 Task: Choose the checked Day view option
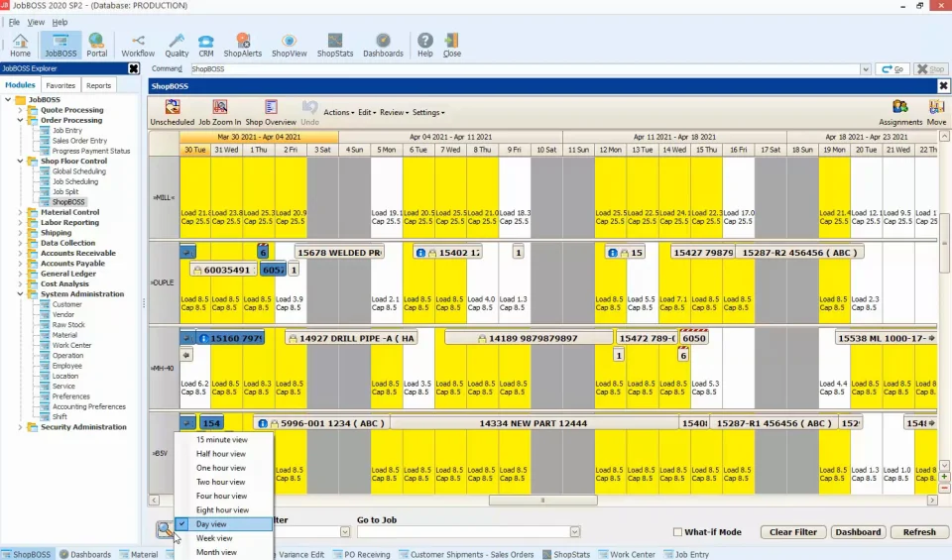[223, 524]
